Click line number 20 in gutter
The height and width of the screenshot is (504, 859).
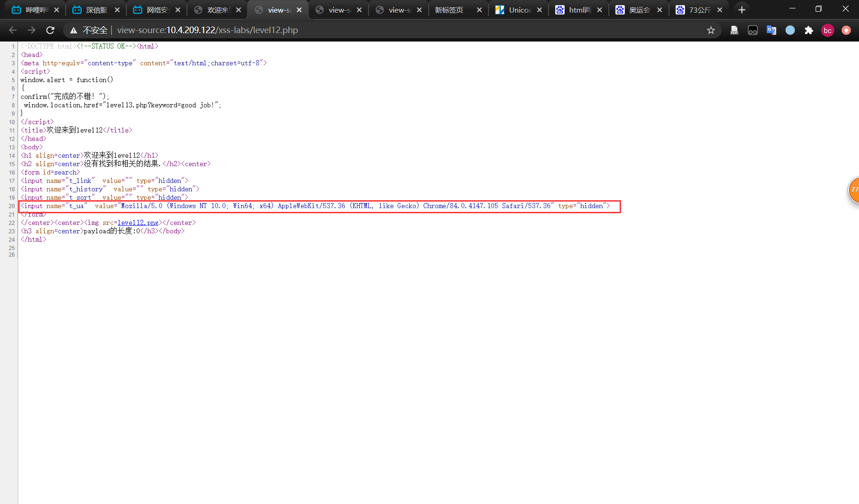(12, 206)
